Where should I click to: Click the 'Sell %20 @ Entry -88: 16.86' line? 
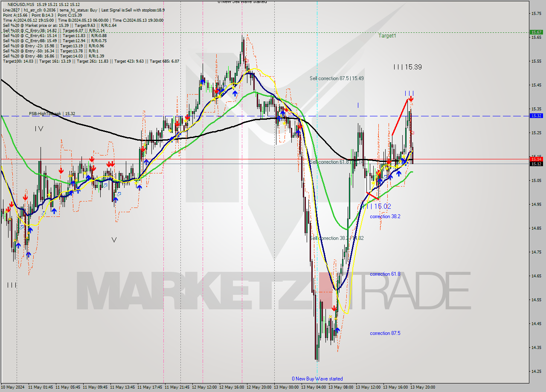[x=53, y=56]
